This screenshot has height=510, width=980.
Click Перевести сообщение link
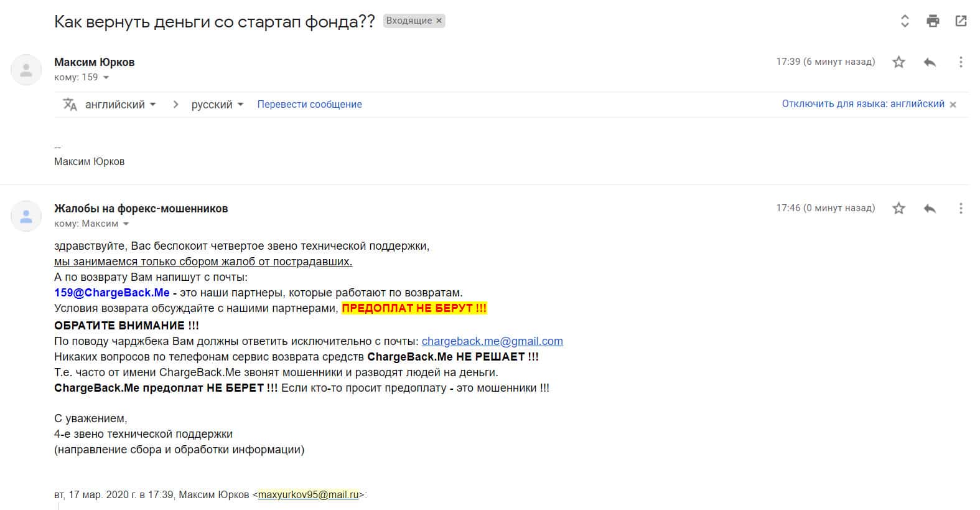click(x=309, y=105)
